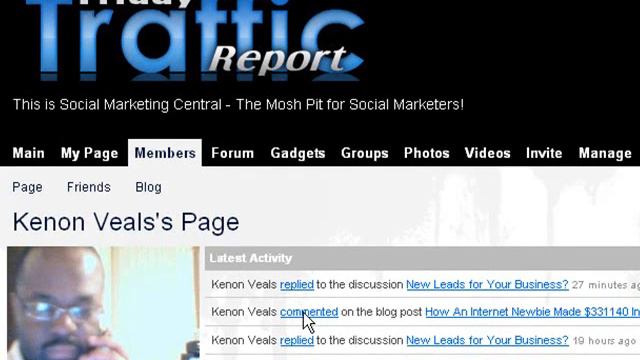Image resolution: width=640 pixels, height=360 pixels.
Task: Open the Manage tab
Action: coord(605,153)
